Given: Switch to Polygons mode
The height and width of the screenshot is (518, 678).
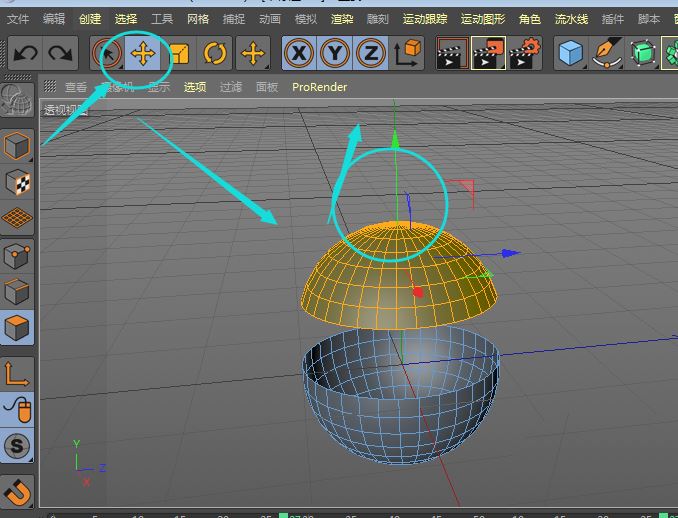Looking at the screenshot, I should point(18,327).
